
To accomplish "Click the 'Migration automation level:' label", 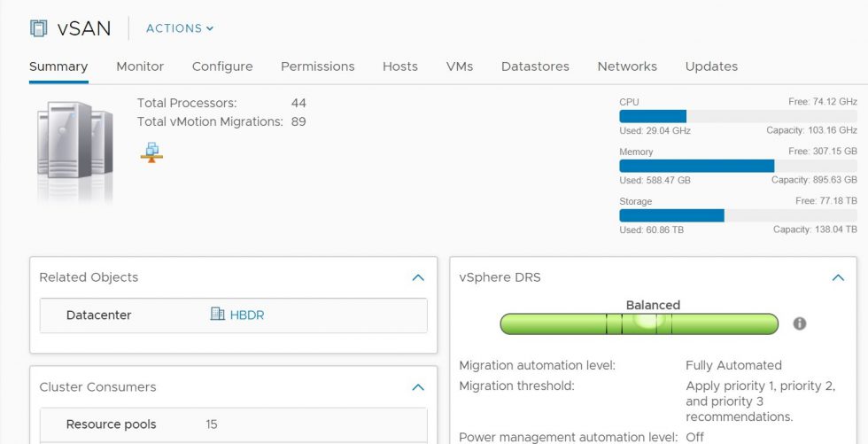I will (x=537, y=365).
